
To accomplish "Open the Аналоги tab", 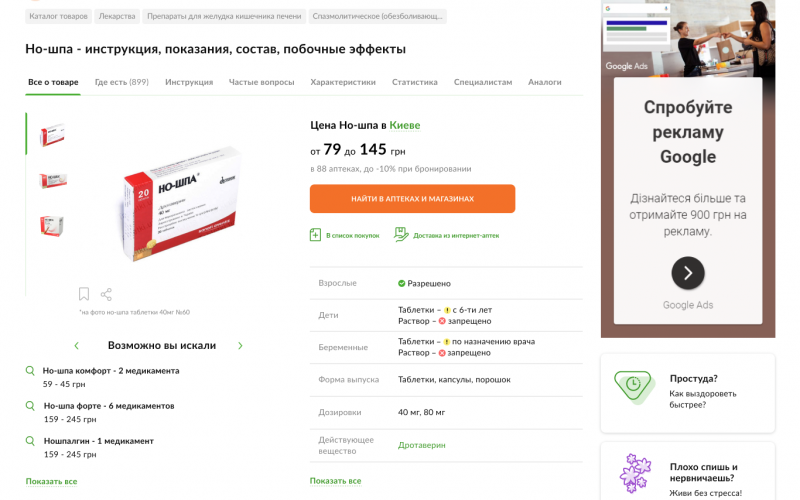I will 545,82.
